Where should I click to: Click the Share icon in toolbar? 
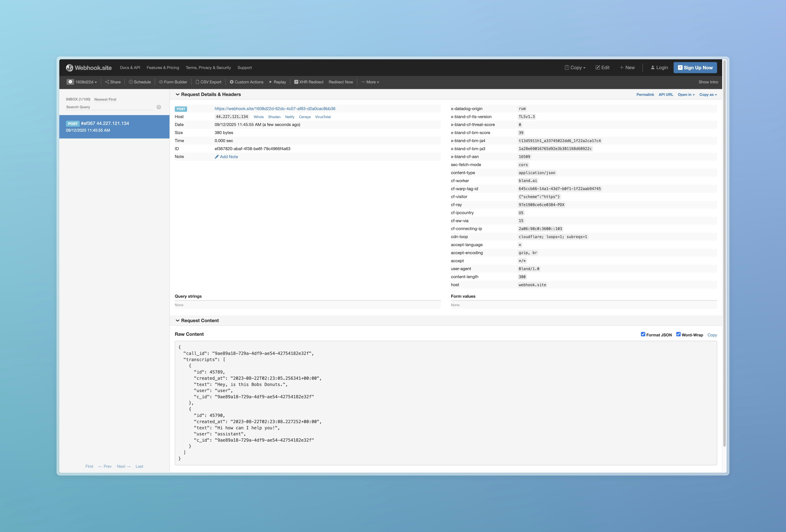[x=107, y=82]
